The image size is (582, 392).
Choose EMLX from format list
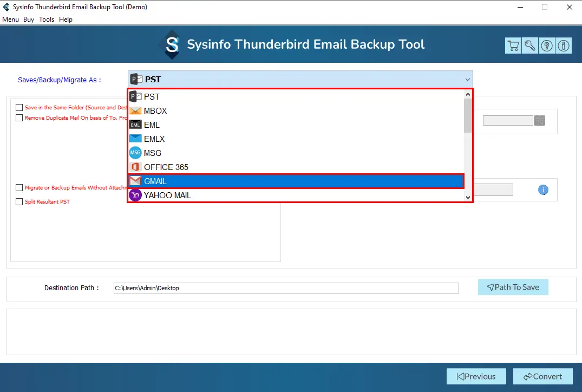pos(296,139)
